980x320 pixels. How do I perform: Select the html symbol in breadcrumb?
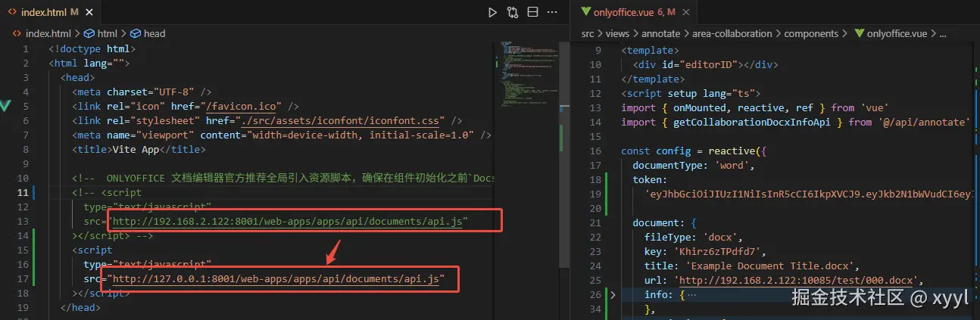coord(107,33)
